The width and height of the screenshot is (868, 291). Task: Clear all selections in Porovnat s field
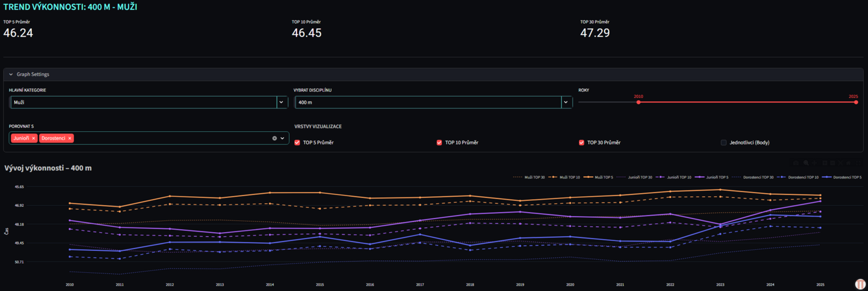pos(274,138)
